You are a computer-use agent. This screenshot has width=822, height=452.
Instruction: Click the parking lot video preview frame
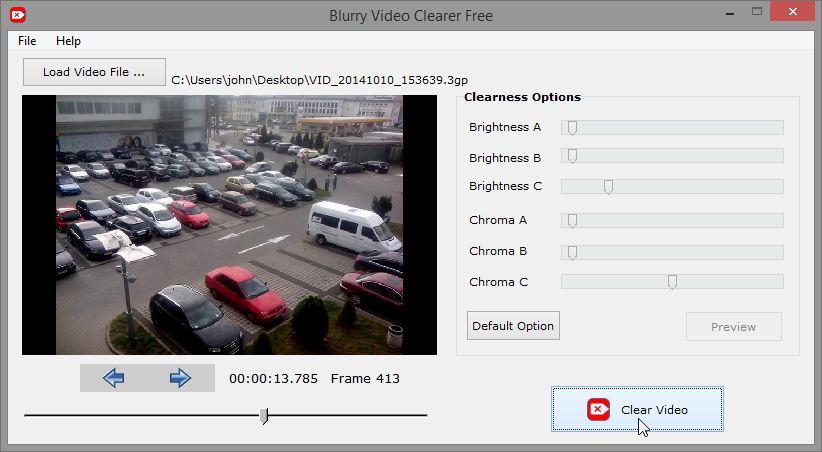coord(229,225)
